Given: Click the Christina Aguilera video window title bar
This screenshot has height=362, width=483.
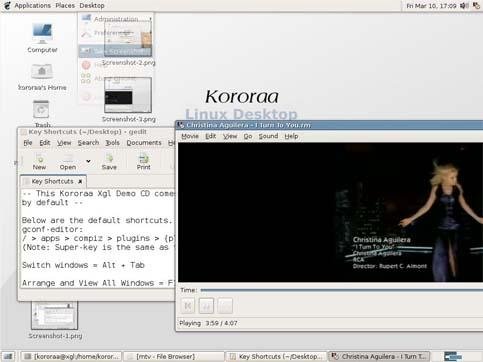Looking at the screenshot, I should 329,125.
